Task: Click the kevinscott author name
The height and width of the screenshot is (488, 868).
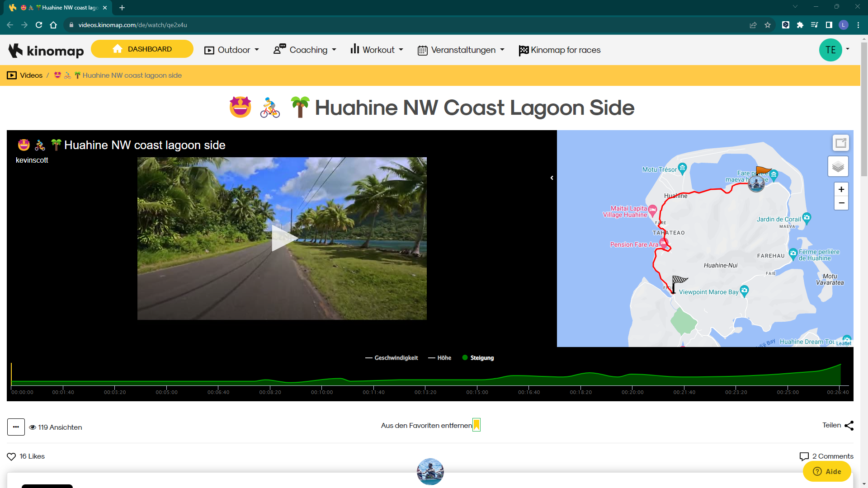Action: (32, 160)
